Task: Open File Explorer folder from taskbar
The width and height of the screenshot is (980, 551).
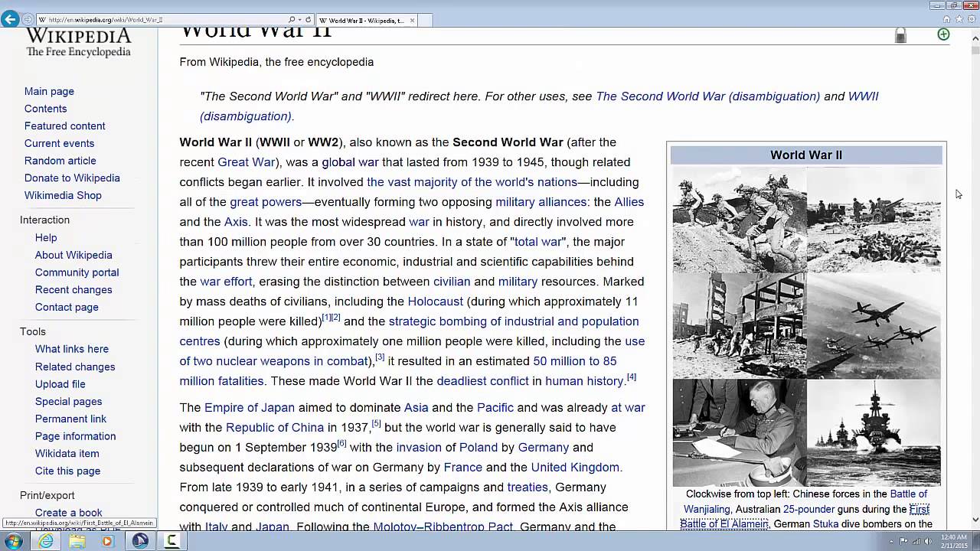Action: coord(77,541)
